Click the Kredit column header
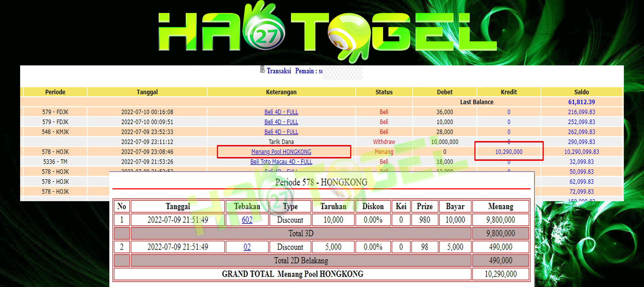Screen dimensions: 644x287 click(508, 92)
